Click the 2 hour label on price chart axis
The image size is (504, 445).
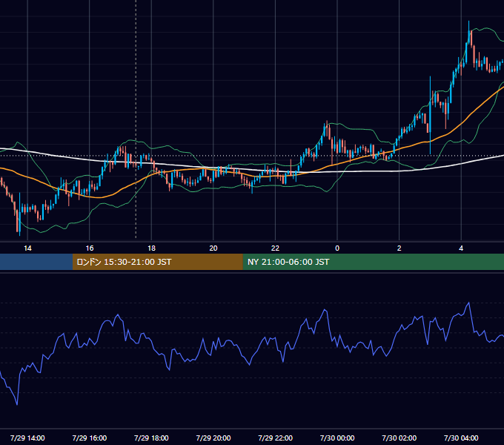click(399, 248)
